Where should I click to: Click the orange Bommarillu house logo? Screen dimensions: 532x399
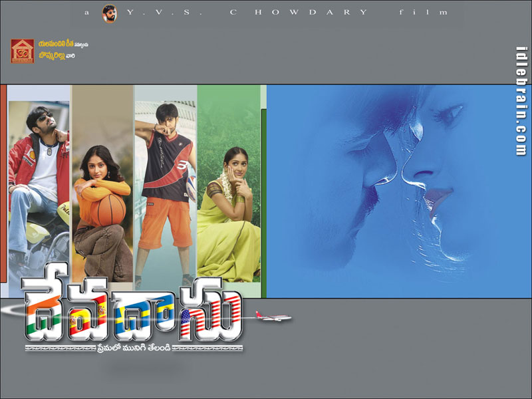pos(23,51)
